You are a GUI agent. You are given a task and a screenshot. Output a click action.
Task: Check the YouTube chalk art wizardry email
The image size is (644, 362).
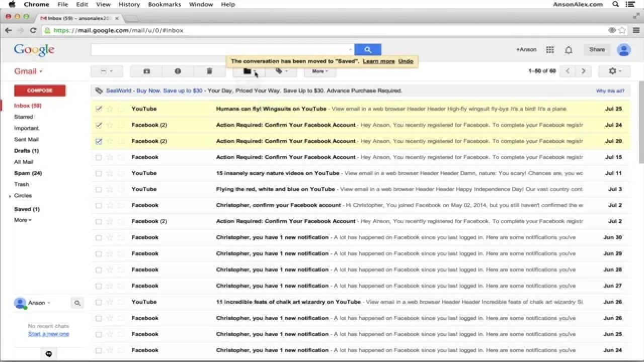(99, 302)
